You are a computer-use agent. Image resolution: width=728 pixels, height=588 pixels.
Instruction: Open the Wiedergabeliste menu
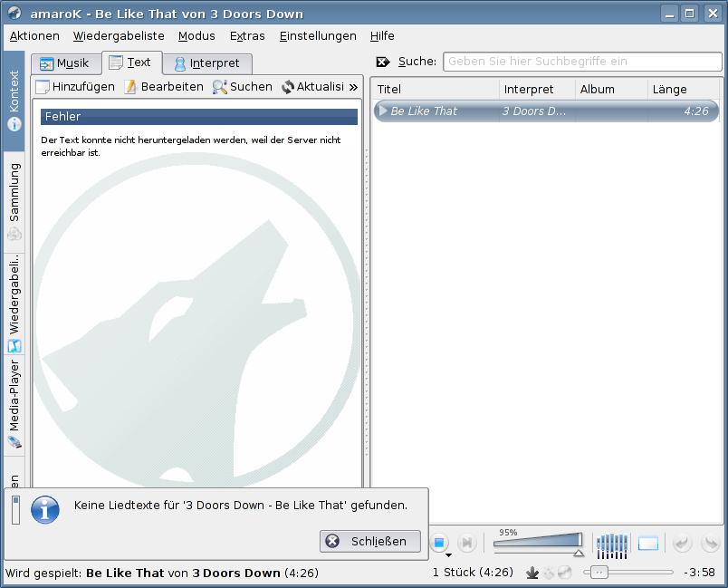click(119, 36)
